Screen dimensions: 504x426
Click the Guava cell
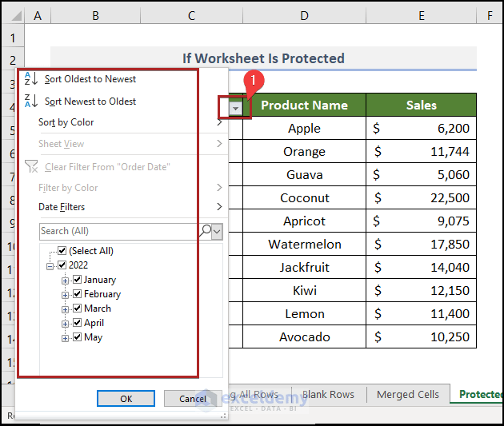tap(304, 175)
